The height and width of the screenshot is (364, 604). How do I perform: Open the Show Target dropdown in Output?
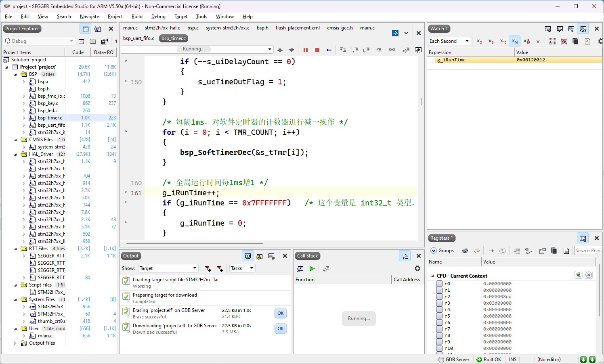point(168,268)
